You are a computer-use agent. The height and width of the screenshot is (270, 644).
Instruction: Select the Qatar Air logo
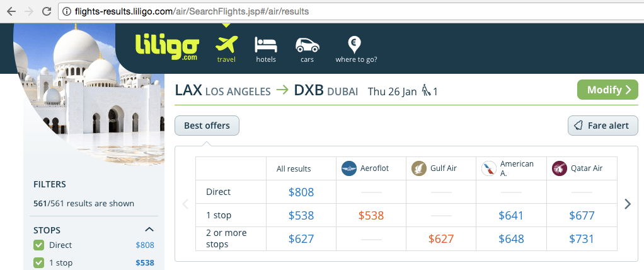tap(559, 168)
